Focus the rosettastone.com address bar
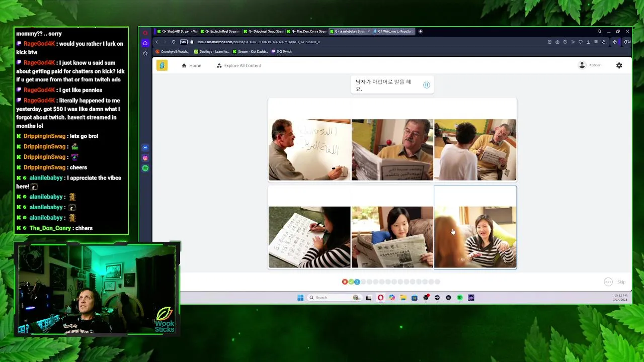 click(259, 42)
